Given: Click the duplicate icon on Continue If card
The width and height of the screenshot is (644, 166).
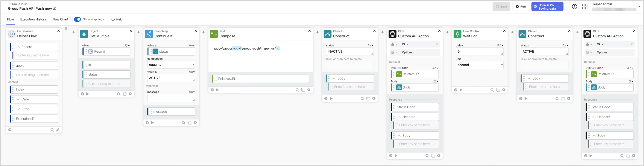Looking at the screenshot, I should (x=189, y=122).
